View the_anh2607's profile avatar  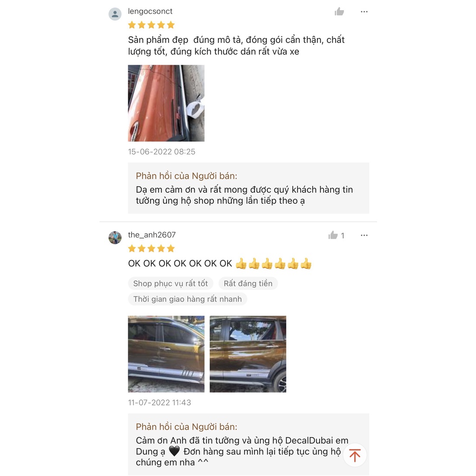pyautogui.click(x=115, y=238)
